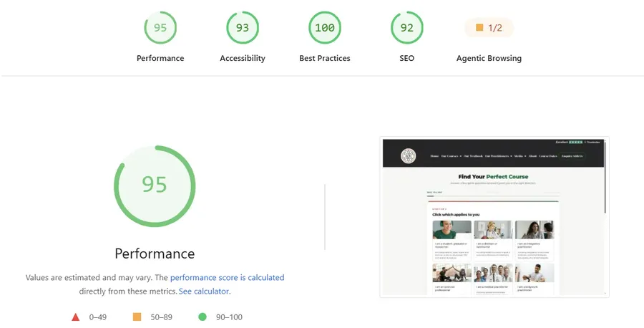
Task: Click the large 'Performance' heading text
Action: tap(155, 254)
